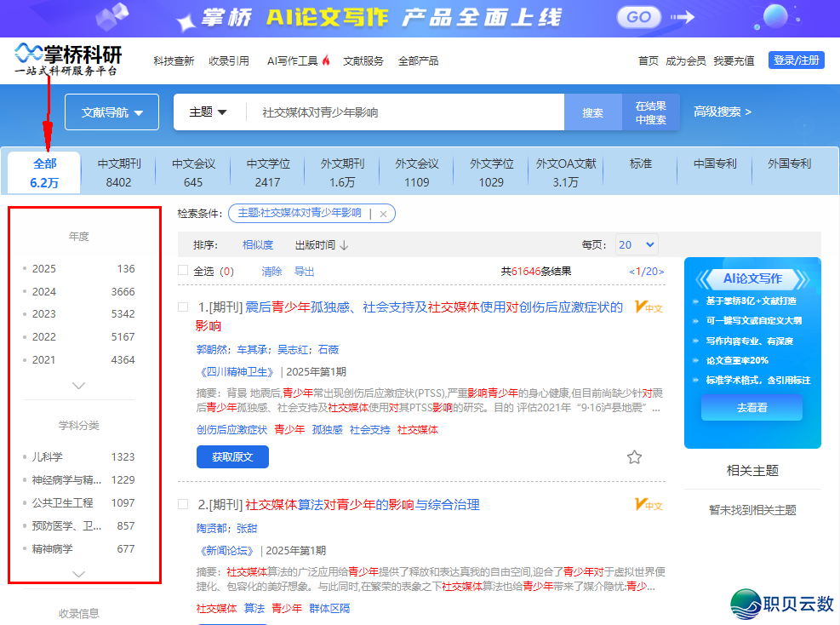Open the 文献导航 dropdown
Viewport: 840px width, 625px height.
click(x=111, y=112)
